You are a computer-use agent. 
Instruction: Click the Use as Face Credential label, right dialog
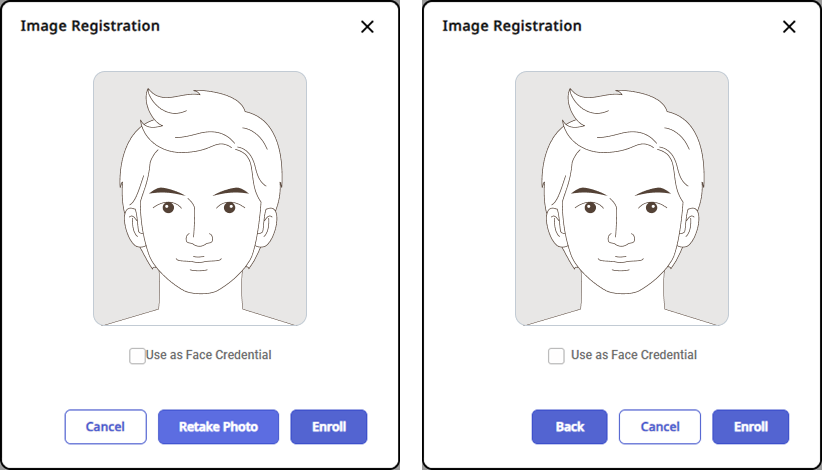click(x=634, y=355)
